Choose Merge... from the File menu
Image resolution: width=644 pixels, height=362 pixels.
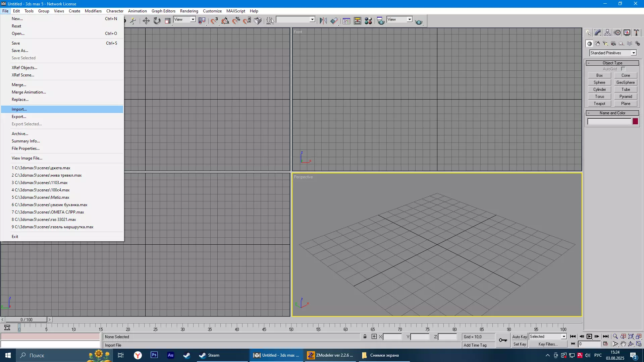pos(19,85)
